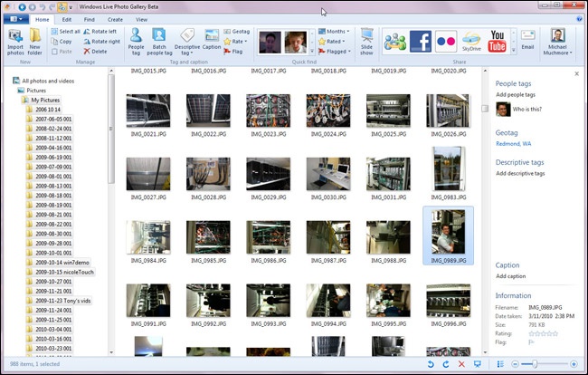Open folder 2009-10-14 win7demo
The image size is (588, 375).
pyautogui.click(x=58, y=263)
